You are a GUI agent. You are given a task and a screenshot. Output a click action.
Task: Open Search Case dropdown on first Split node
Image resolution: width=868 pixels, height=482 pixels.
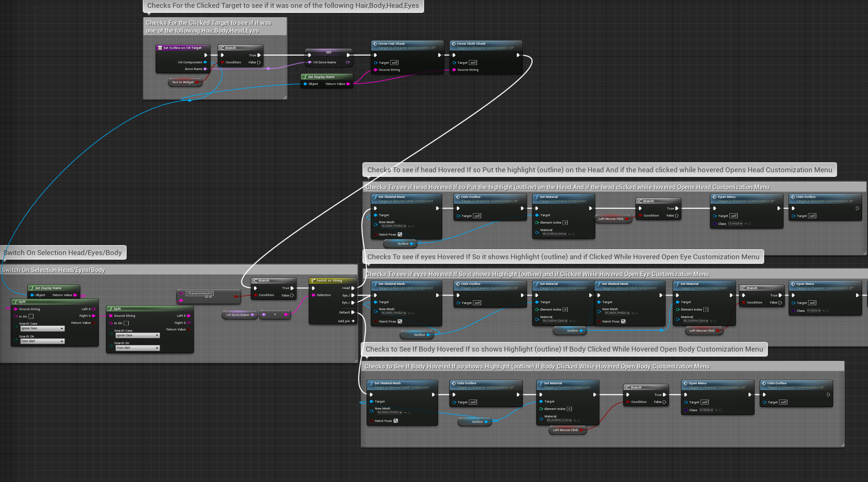pos(43,328)
